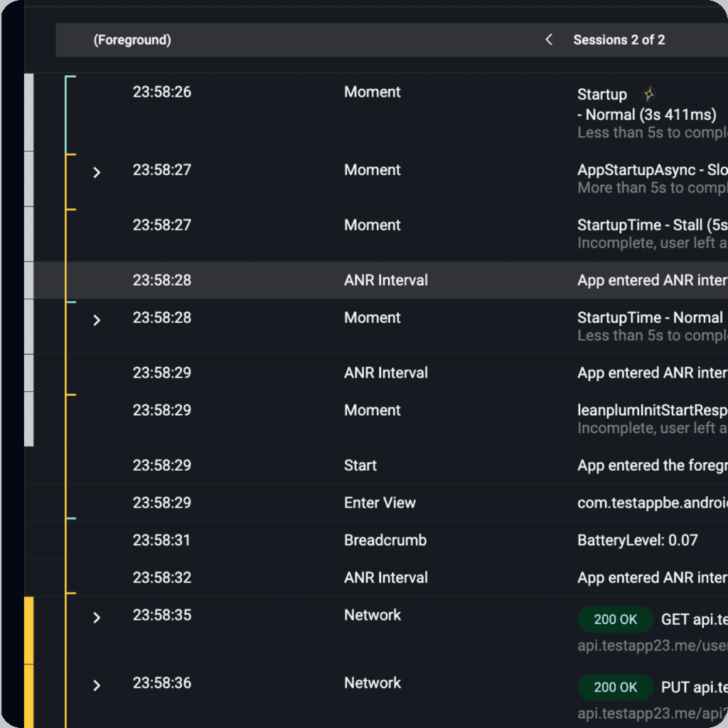This screenshot has height=728, width=728.
Task: Click the Sessions 2 of 2 header
Action: [x=619, y=40]
